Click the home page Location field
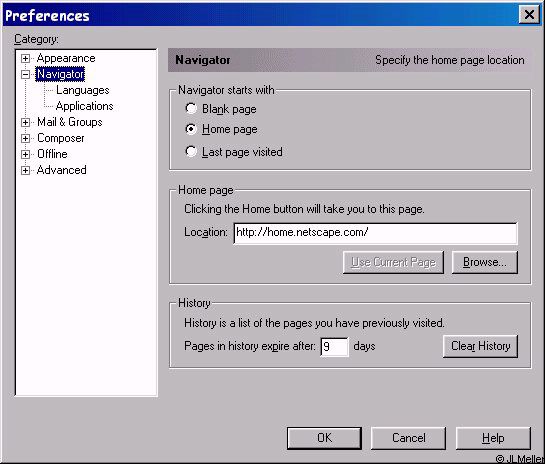545x464 pixels. pos(375,233)
